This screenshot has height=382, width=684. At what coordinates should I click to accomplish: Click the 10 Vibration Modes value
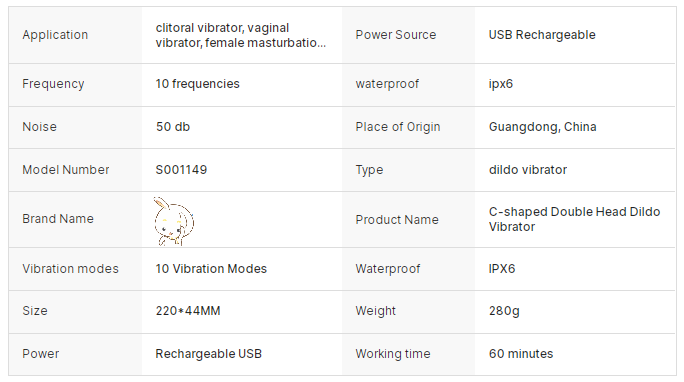tap(211, 269)
